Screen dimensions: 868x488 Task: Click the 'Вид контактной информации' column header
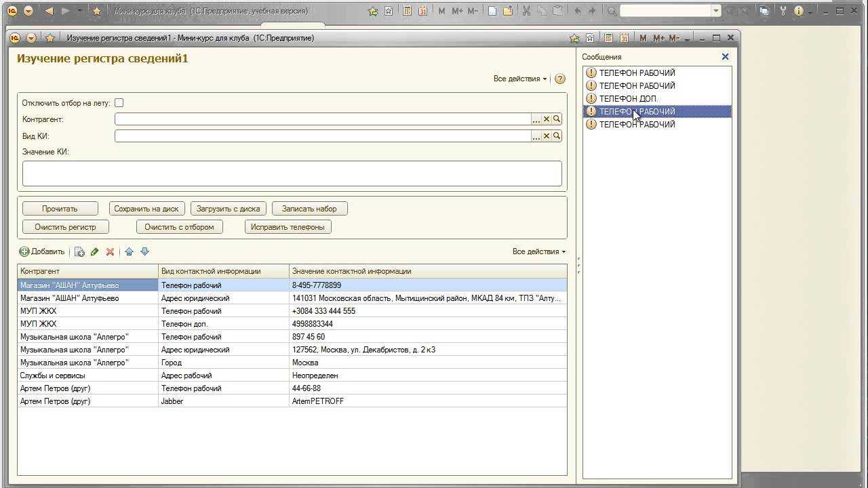224,271
